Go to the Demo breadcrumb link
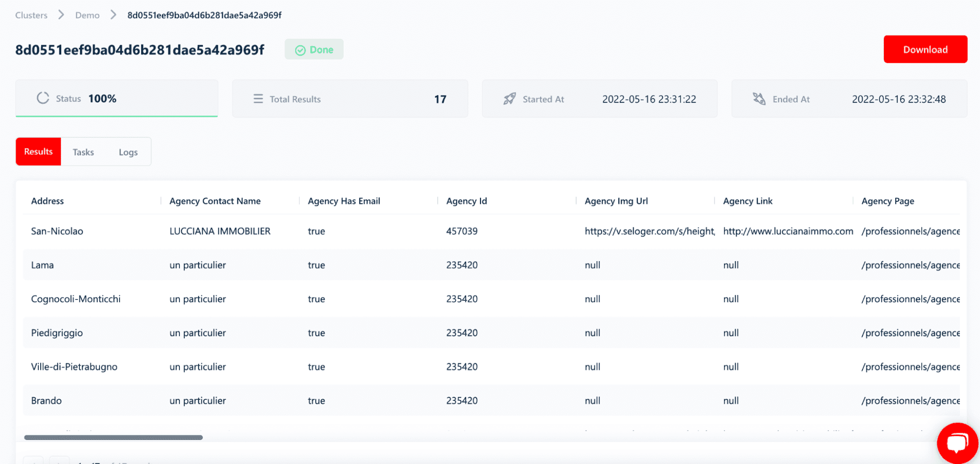The height and width of the screenshot is (464, 980). coord(87,15)
